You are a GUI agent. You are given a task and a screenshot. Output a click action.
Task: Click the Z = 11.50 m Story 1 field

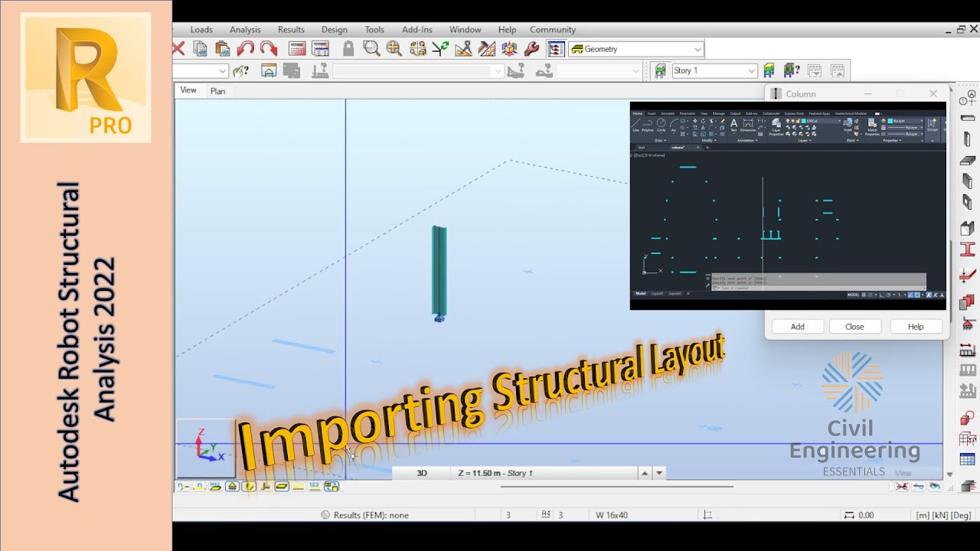pyautogui.click(x=544, y=473)
